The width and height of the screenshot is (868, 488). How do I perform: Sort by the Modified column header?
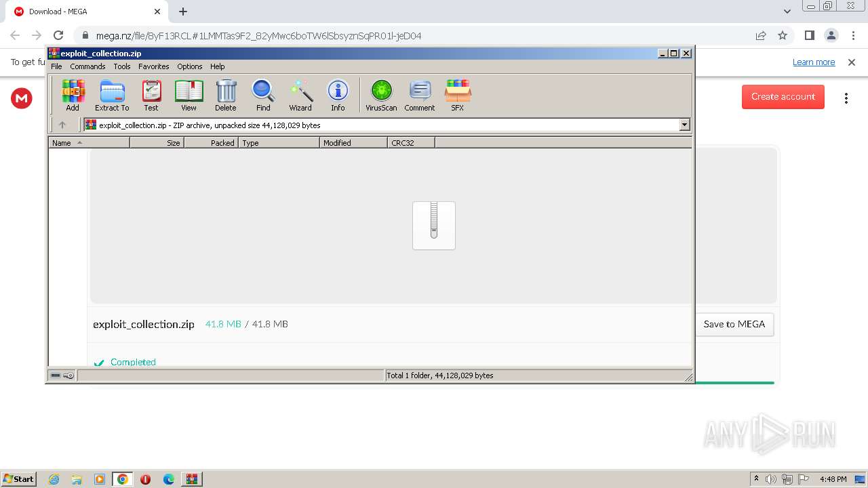[354, 142]
